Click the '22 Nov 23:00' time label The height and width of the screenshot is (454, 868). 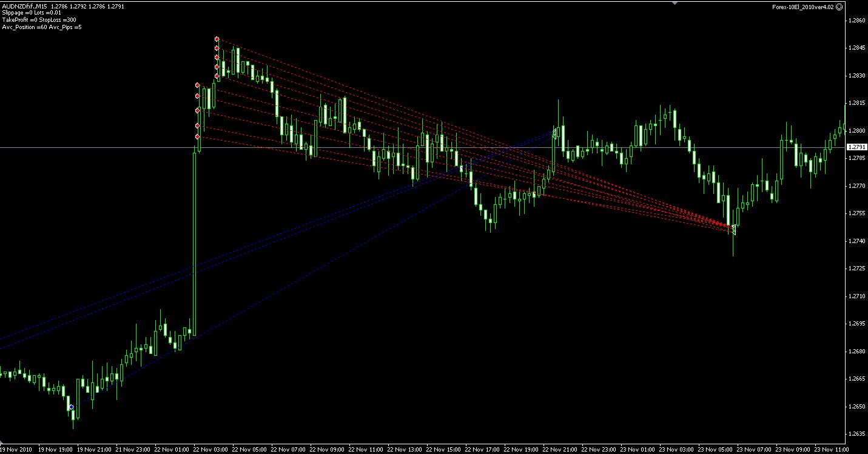pyautogui.click(x=599, y=450)
